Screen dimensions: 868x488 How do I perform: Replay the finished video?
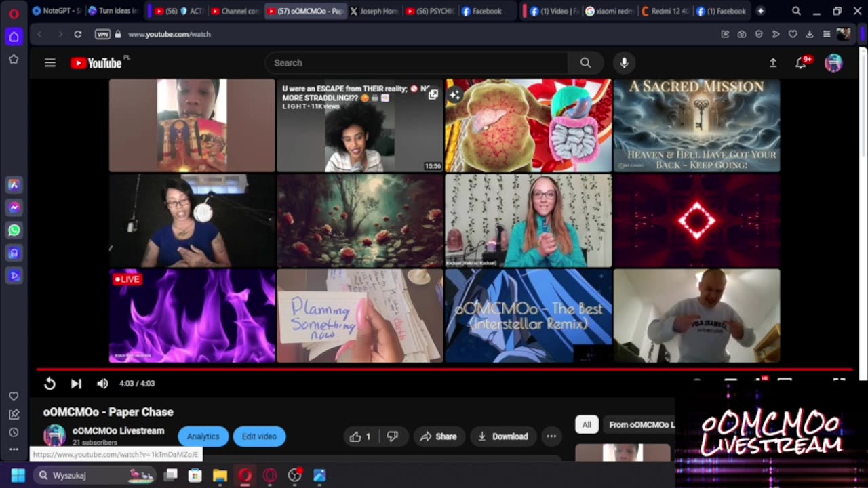(x=50, y=384)
